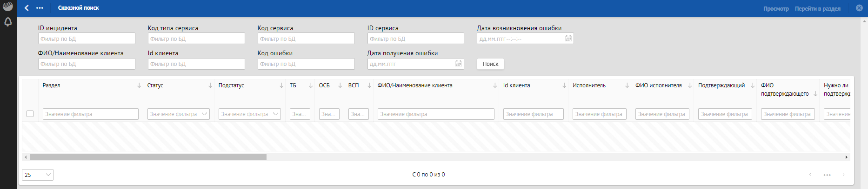Sort by Раздел column arrow
Viewport: 868px width, 189px height.
point(139,85)
